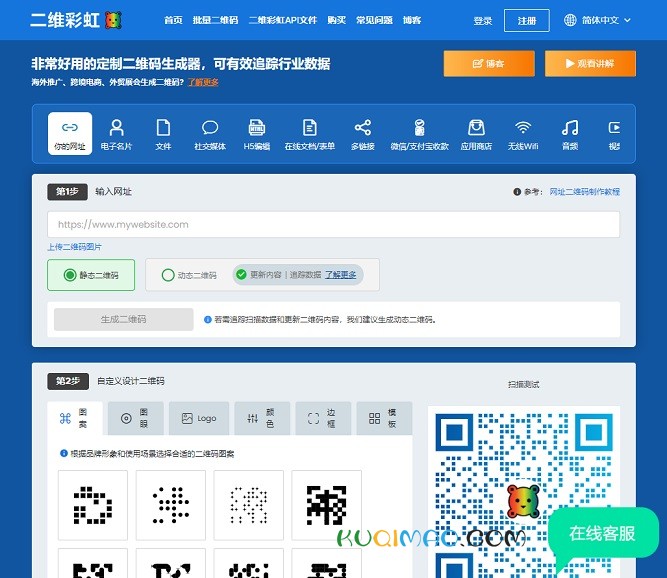Choose the 多链接 share icon
The width and height of the screenshot is (667, 578).
(x=363, y=128)
